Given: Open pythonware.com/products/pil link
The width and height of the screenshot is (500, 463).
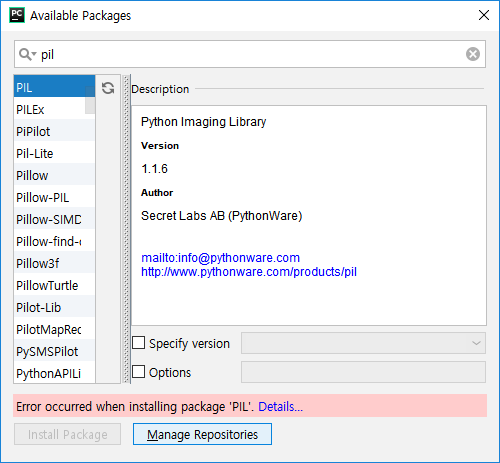Looking at the screenshot, I should (x=249, y=272).
